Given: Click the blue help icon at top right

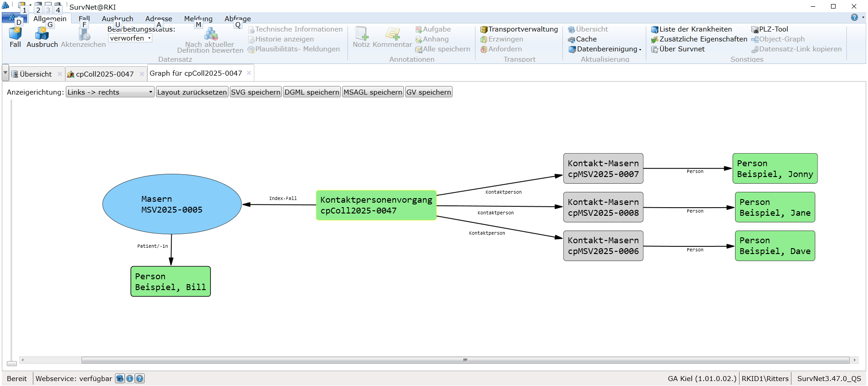Looking at the screenshot, I should coord(854,17).
